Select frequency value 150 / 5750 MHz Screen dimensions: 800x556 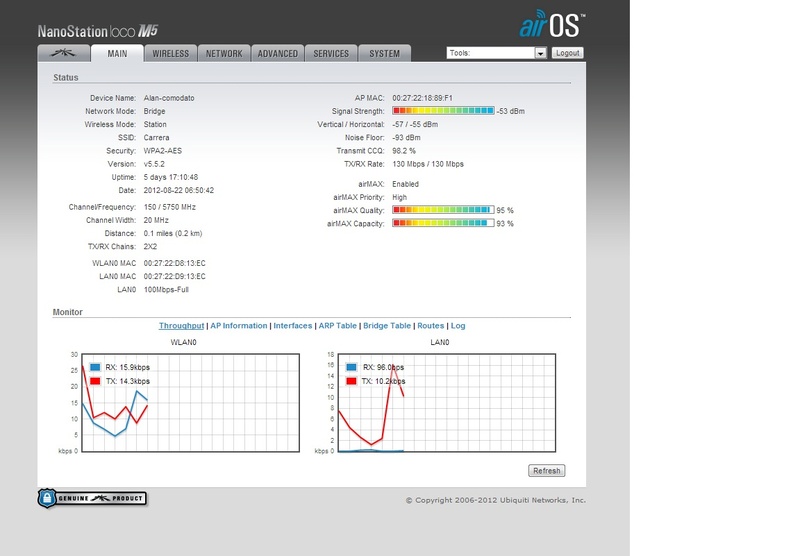169,207
